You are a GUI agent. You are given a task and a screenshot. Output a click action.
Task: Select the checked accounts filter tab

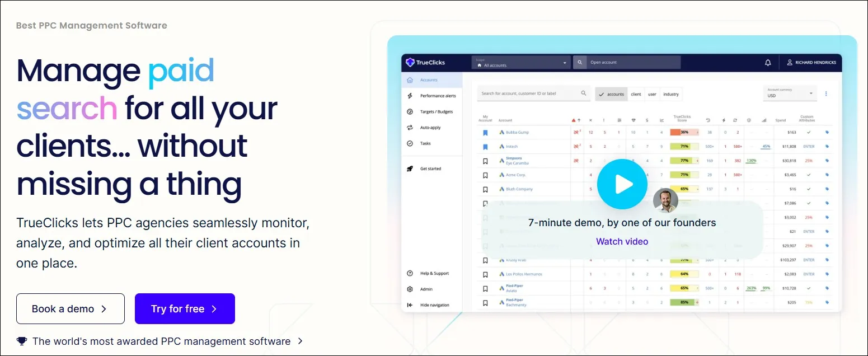coord(612,94)
